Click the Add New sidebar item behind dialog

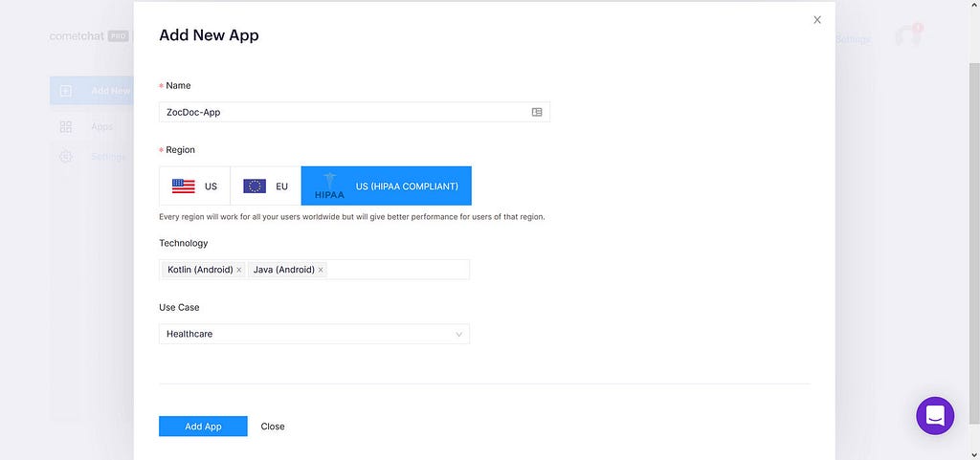tap(92, 91)
